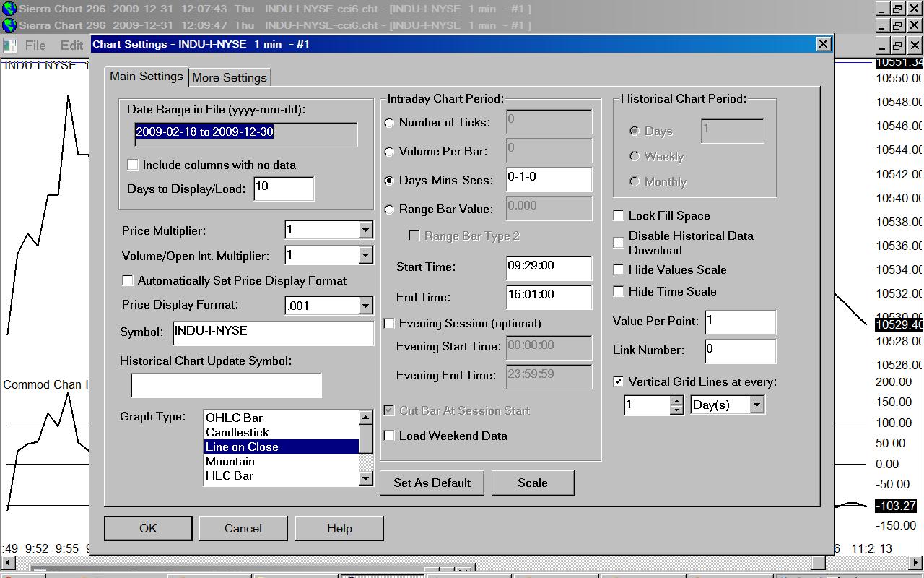The width and height of the screenshot is (924, 578).
Task: Click the Symbol input field
Action: 274,332
